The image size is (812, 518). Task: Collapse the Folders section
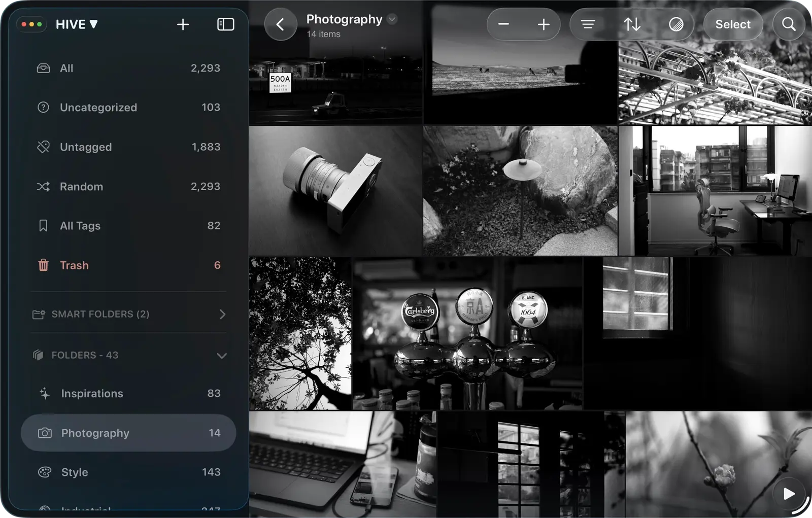[222, 356]
